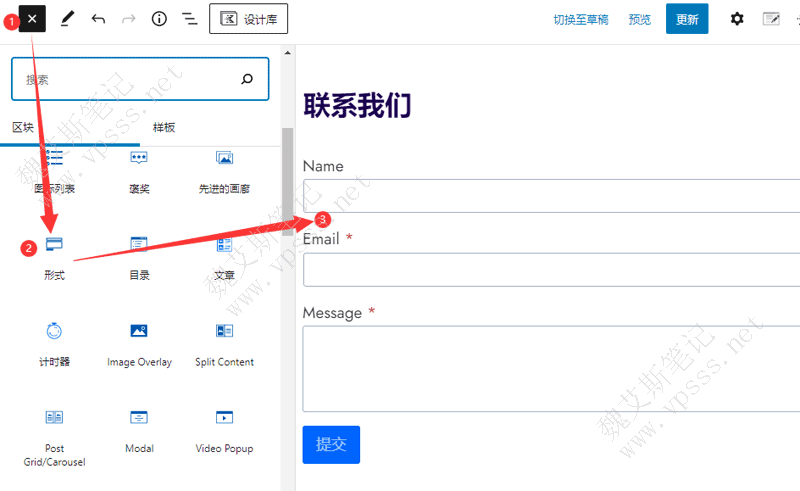Click the Name field label

tap(323, 166)
